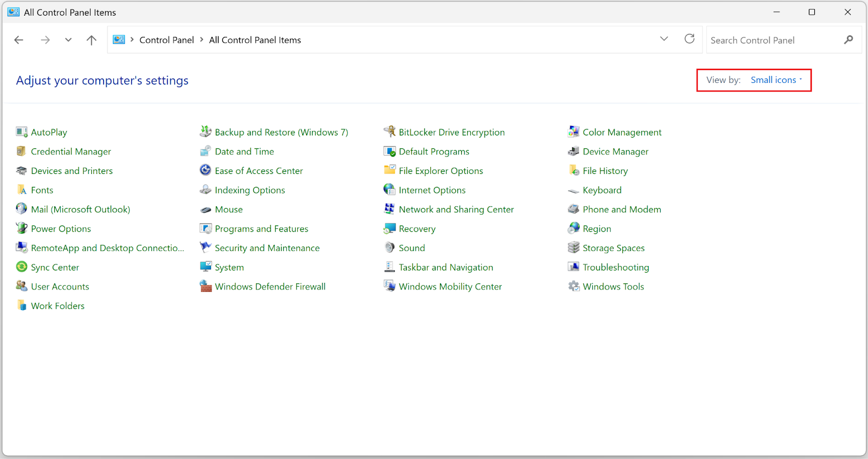Click the Devices and Printers icon

tap(22, 171)
